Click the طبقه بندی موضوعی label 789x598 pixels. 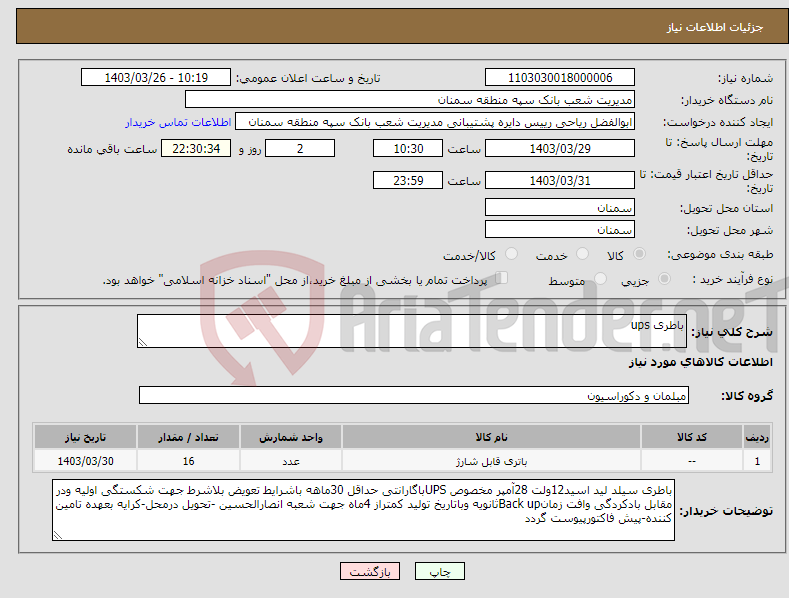pos(720,254)
